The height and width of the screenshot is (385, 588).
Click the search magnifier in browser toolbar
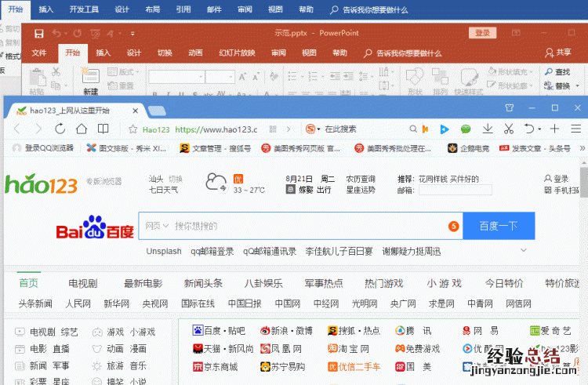[x=413, y=129]
